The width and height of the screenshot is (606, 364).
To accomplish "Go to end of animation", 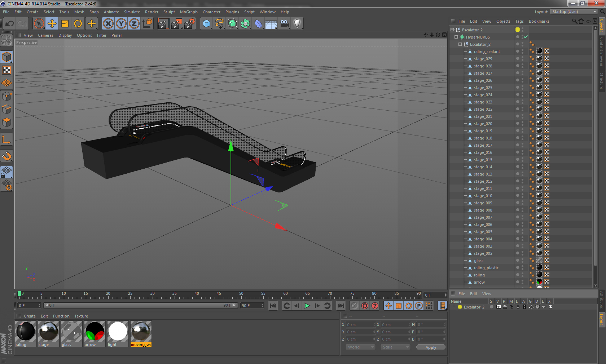I will click(x=341, y=306).
